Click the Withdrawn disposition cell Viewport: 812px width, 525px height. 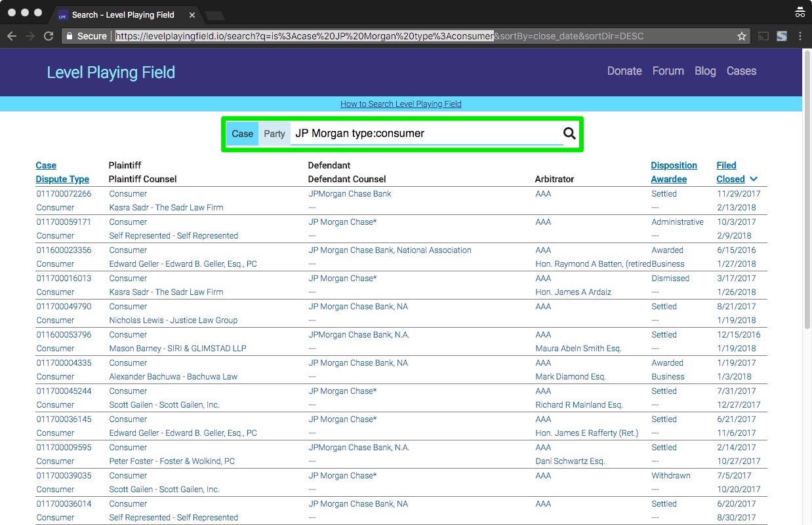[671, 476]
